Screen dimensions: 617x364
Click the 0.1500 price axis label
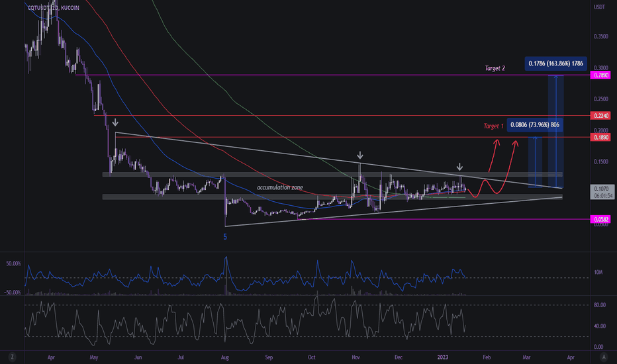(x=600, y=161)
